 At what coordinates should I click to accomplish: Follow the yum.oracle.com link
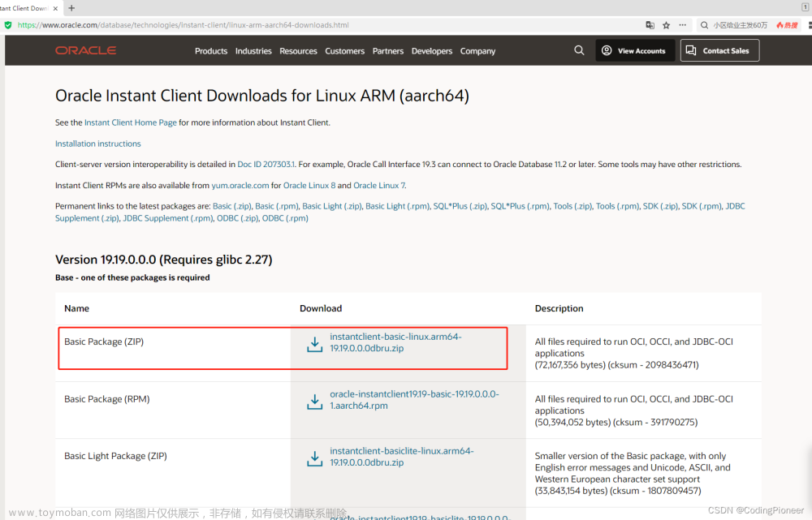pos(240,185)
